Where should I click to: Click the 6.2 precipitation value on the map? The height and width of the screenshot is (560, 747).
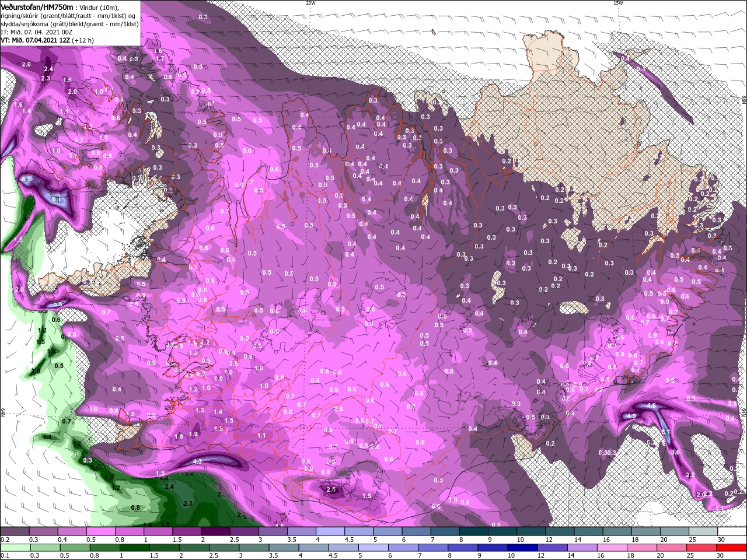click(26, 180)
